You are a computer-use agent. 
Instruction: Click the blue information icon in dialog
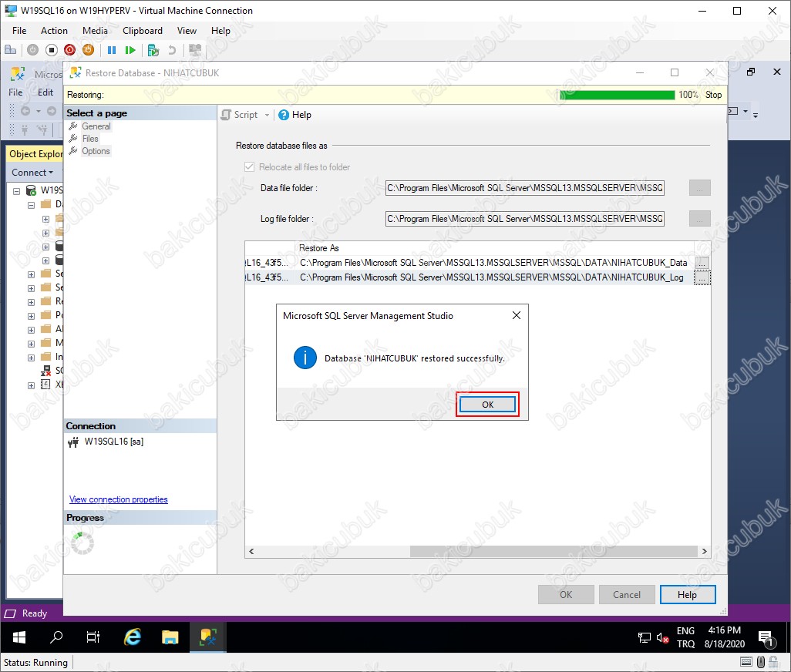pos(305,358)
